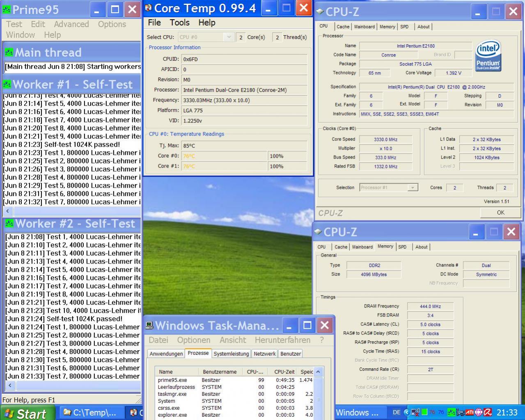Switch to the Anwendungen tab
Image resolution: width=525 pixels, height=420 pixels.
166,353
